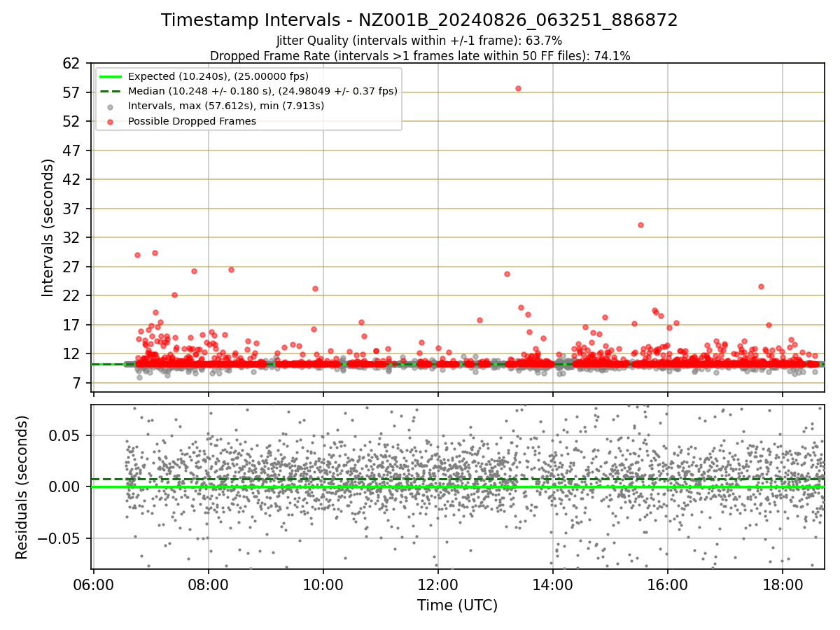The height and width of the screenshot is (630, 840).
Task: Click the 'Median (10.248 +/- 0.180 s)' legend entry
Action: [262, 91]
